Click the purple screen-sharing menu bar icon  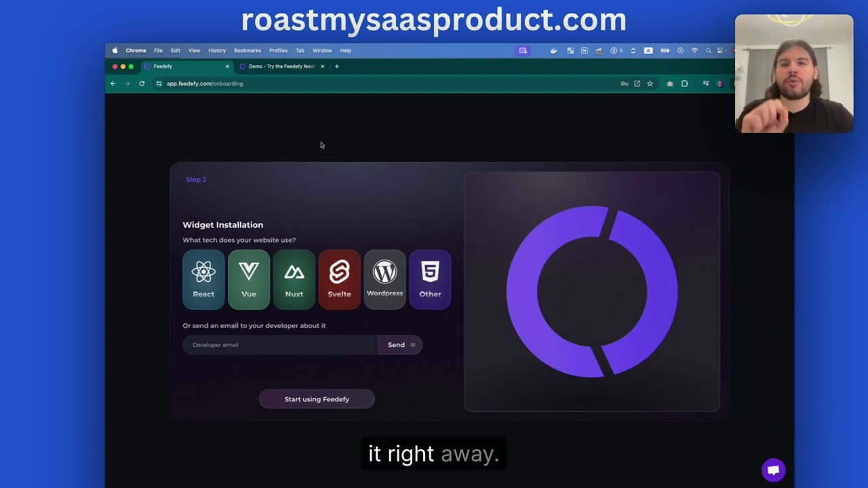coord(523,50)
